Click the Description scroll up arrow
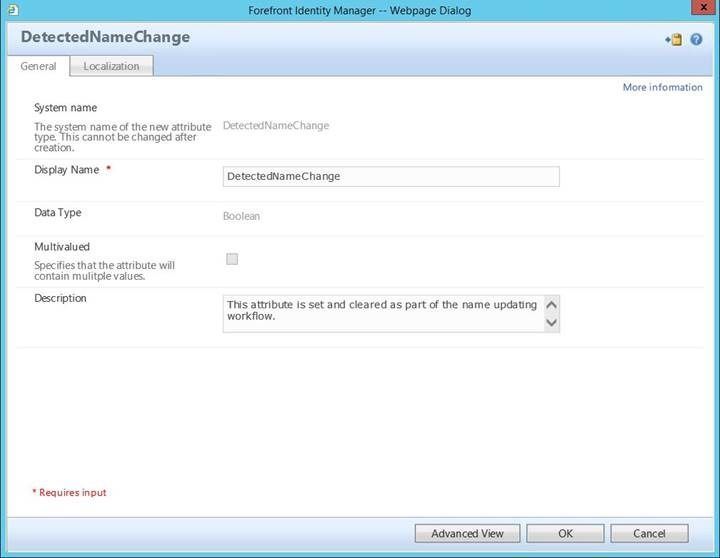 coord(551,305)
